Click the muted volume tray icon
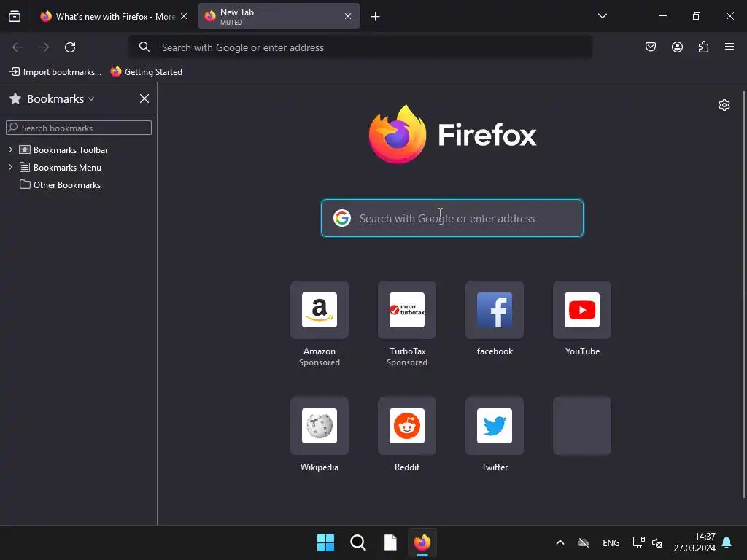The image size is (747, 560). (x=657, y=542)
